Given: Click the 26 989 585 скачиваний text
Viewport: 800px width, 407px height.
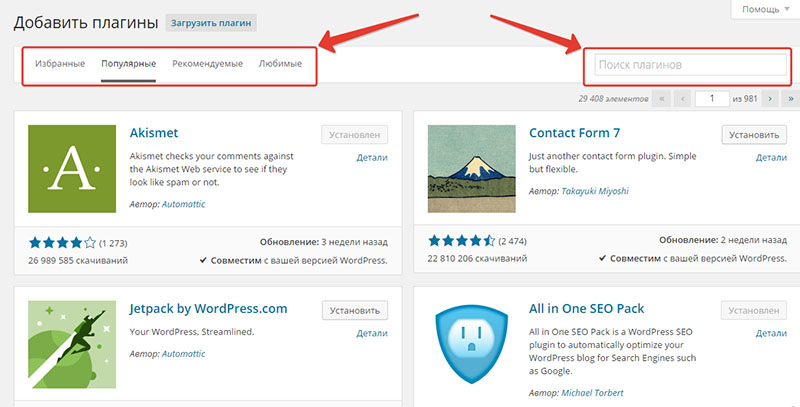Looking at the screenshot, I should (78, 261).
